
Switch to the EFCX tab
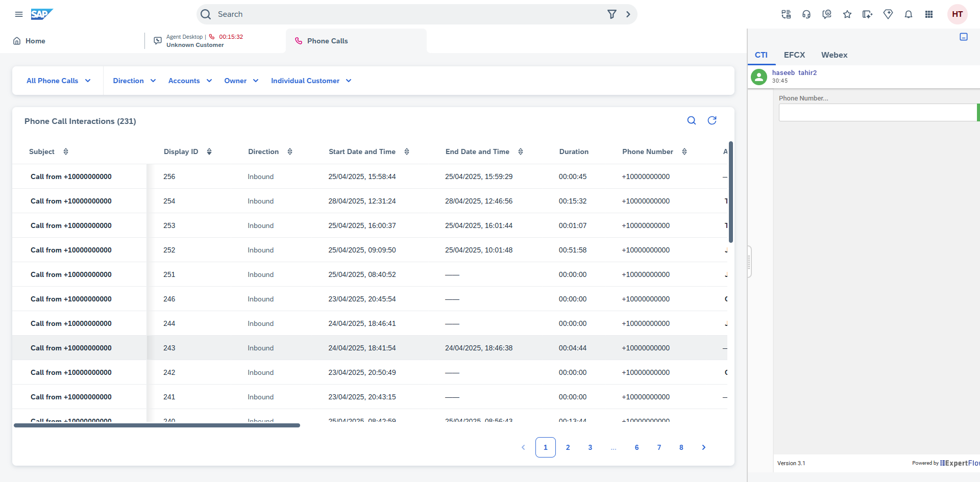click(x=794, y=55)
